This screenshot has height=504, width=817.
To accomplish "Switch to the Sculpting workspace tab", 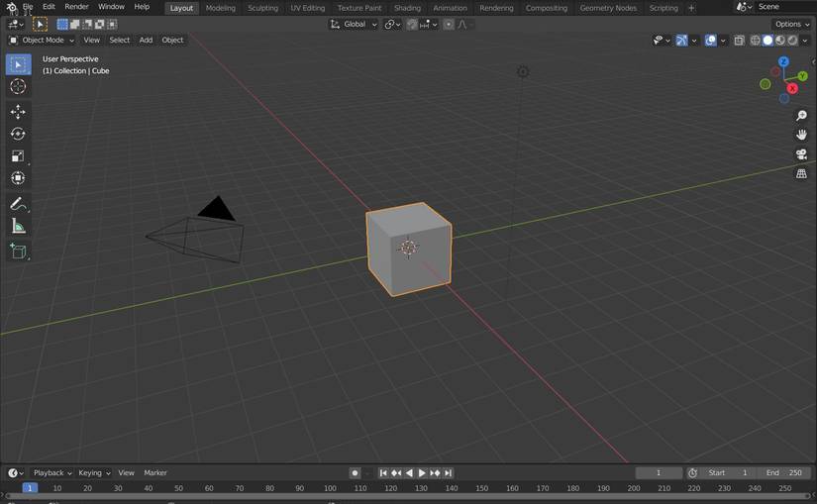I will coord(262,8).
